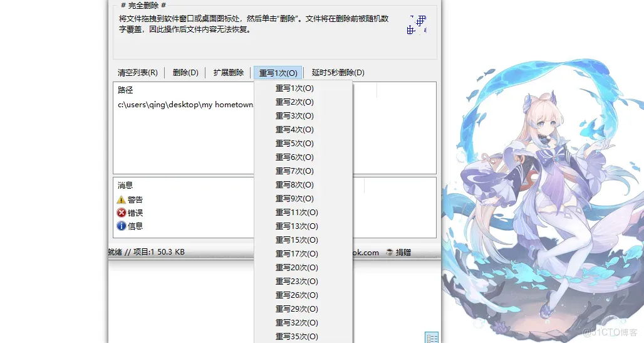Open the 捐赠 donate link
Viewport: 644px width, 343px height.
(x=403, y=253)
